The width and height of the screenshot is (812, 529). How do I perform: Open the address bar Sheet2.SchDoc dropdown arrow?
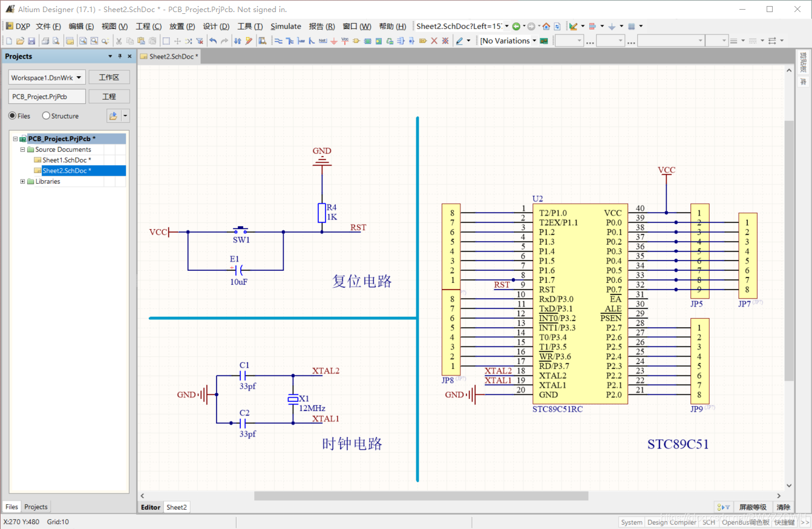(x=506, y=26)
